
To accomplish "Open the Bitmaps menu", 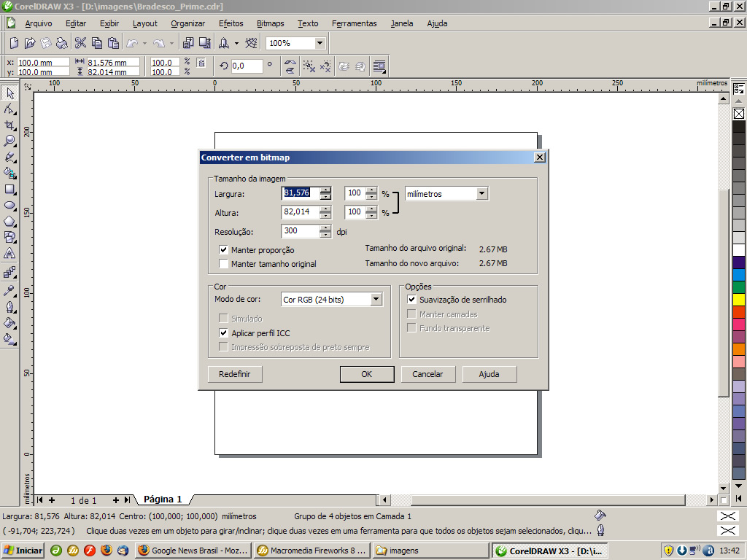I will 270,23.
